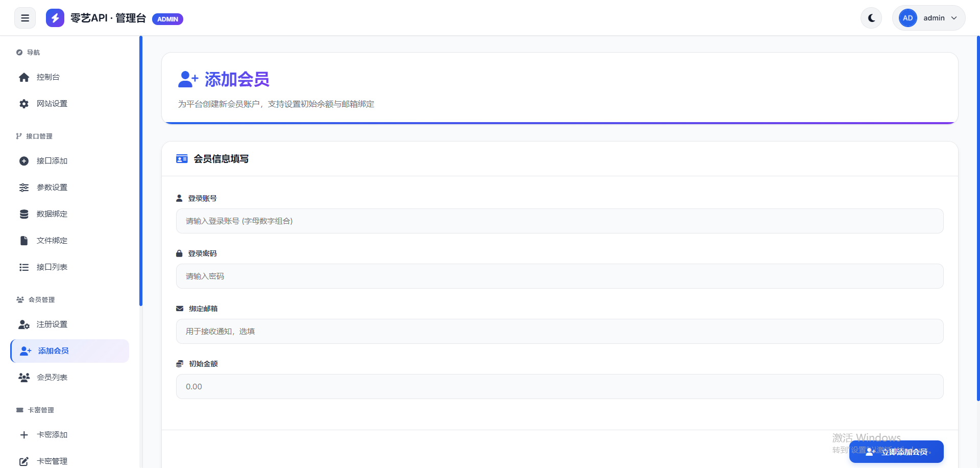Select the 数据绑定 database icon
Viewport: 980px width, 468px height.
click(24, 214)
